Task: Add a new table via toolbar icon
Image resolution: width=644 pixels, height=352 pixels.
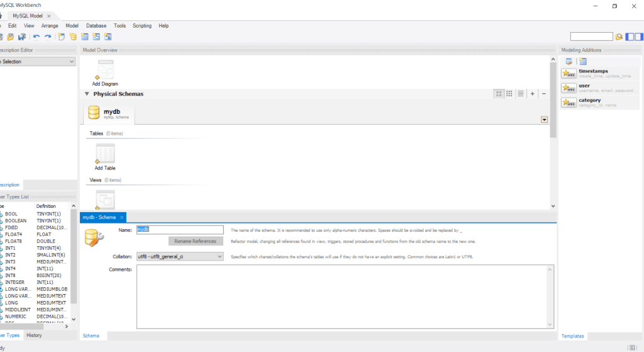Action: point(85,37)
